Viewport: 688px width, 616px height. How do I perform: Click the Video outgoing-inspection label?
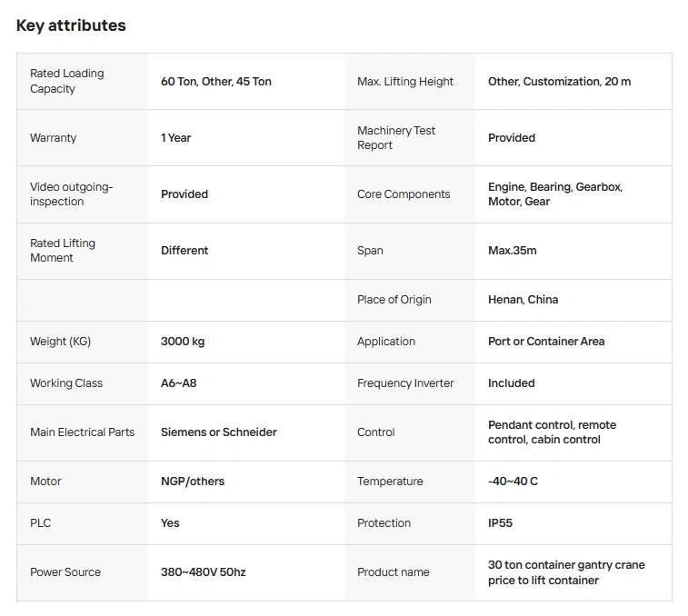[x=72, y=194]
